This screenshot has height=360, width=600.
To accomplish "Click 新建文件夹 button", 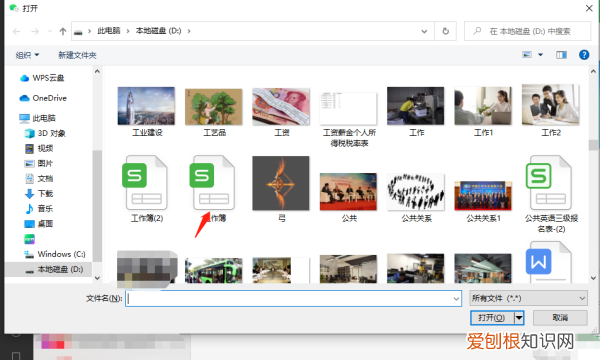I will click(x=77, y=55).
